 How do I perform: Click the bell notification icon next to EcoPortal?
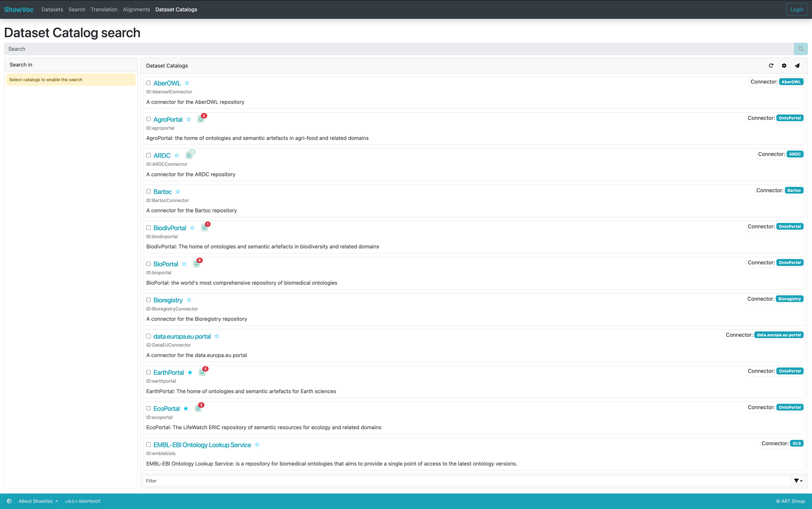198,408
